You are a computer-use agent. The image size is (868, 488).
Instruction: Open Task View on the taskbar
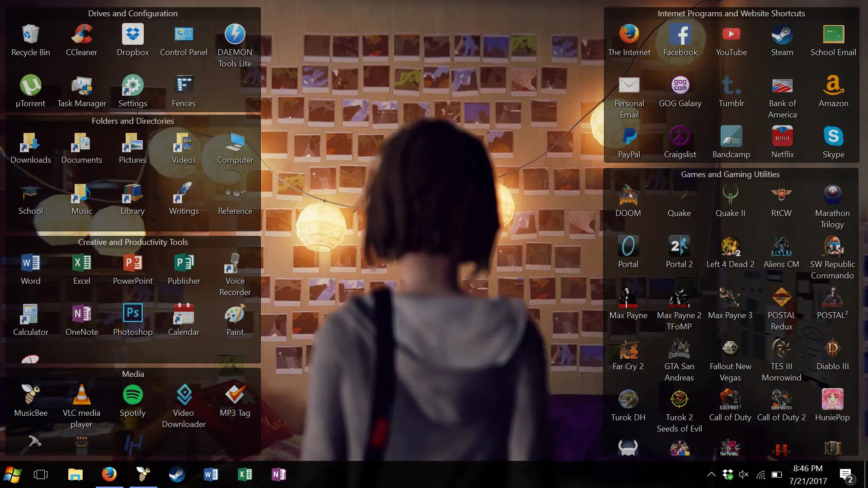[41, 474]
